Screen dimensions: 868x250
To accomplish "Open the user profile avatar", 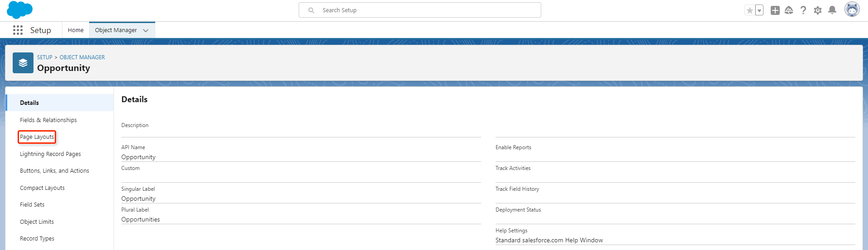I will coord(852,9).
